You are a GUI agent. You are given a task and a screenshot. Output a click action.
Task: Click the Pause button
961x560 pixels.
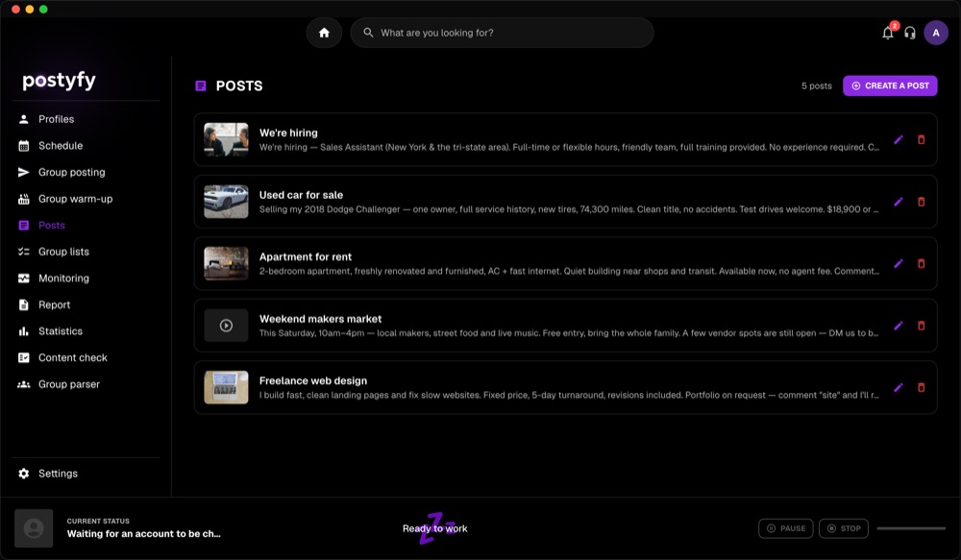tap(786, 528)
